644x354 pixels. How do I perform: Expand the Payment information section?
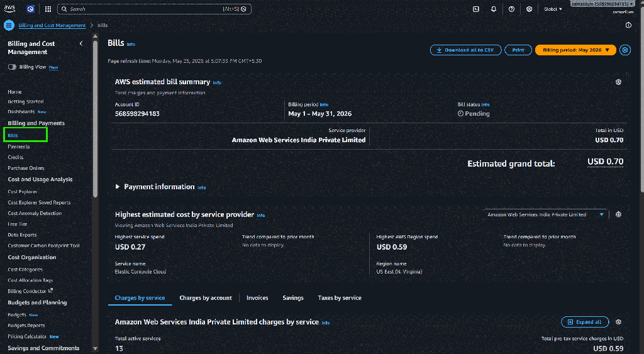tap(118, 187)
